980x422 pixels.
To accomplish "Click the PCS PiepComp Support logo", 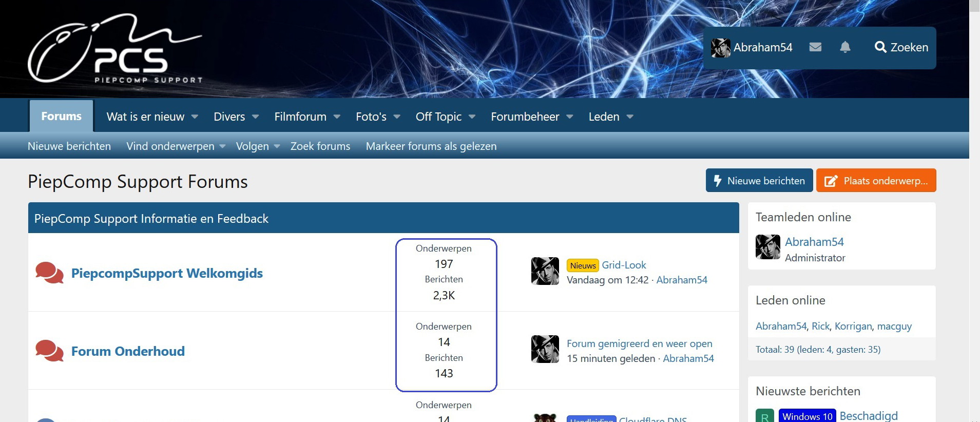I will pyautogui.click(x=114, y=49).
